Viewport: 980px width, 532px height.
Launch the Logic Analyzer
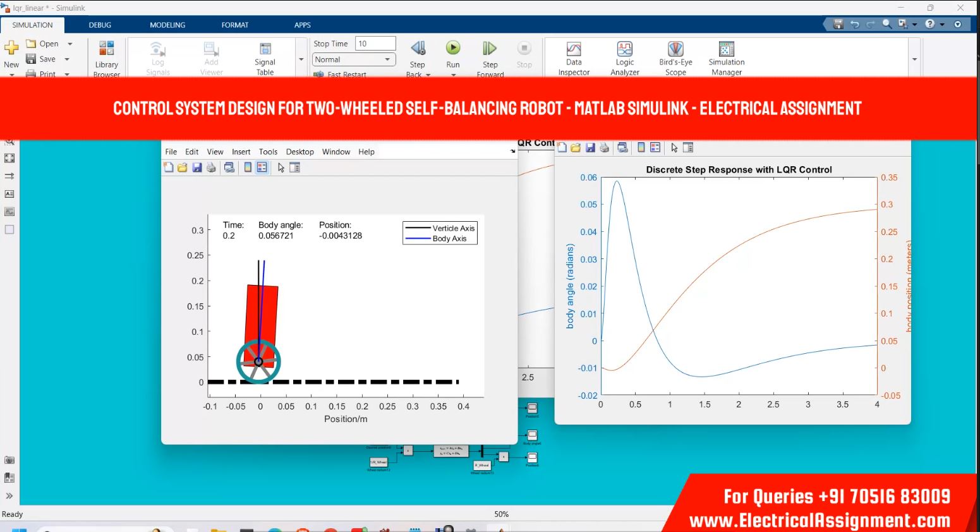(624, 58)
